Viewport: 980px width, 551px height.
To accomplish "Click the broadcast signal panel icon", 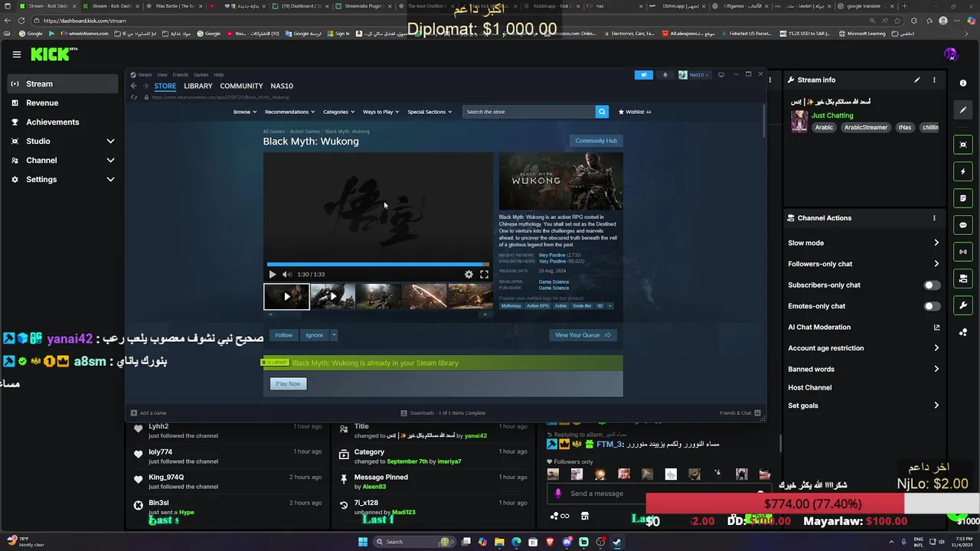I will (x=963, y=252).
